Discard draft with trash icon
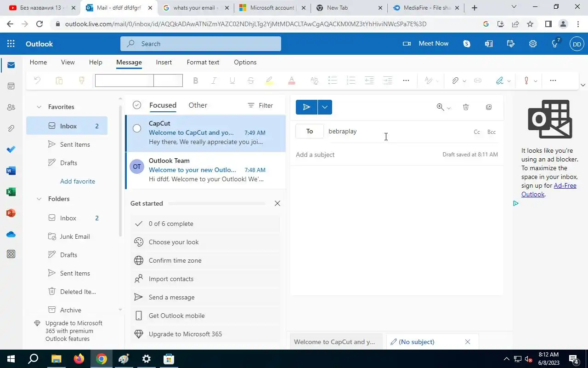This screenshot has height=368, width=588. pos(466,107)
